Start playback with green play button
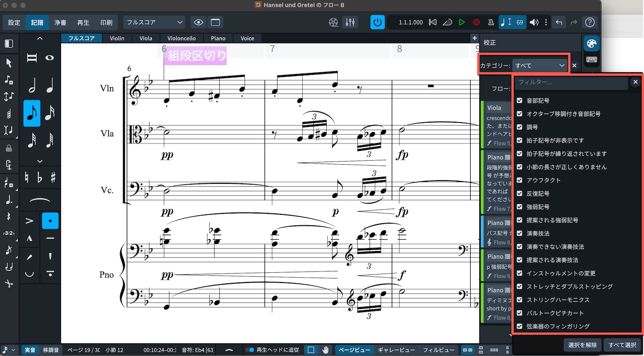Screen dimensions: 644x356 [461, 22]
